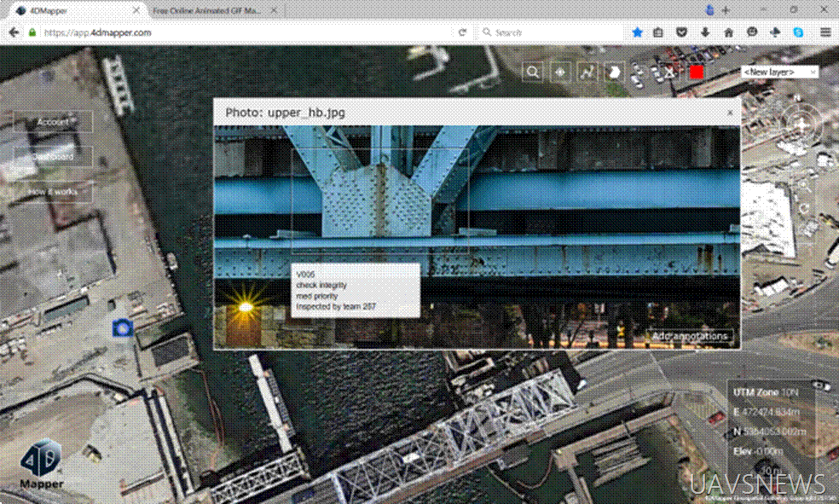
Task: Select the point marker drawing tool
Action: coord(560,72)
